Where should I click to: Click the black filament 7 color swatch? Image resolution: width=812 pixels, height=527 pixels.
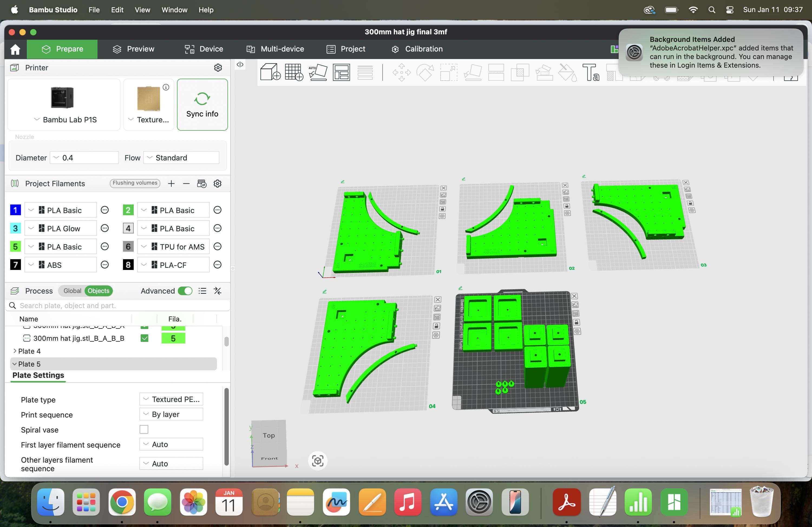coord(15,265)
